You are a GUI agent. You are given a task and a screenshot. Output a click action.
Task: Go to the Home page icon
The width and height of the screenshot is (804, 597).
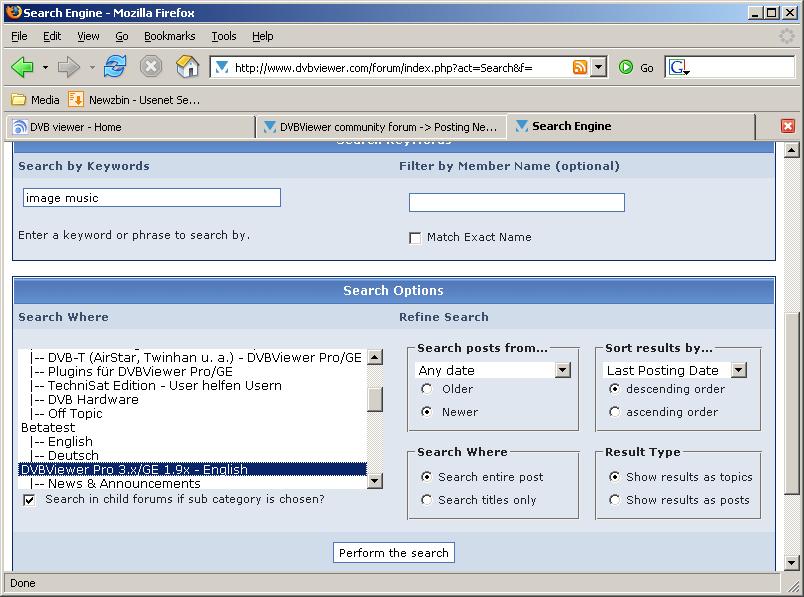187,67
